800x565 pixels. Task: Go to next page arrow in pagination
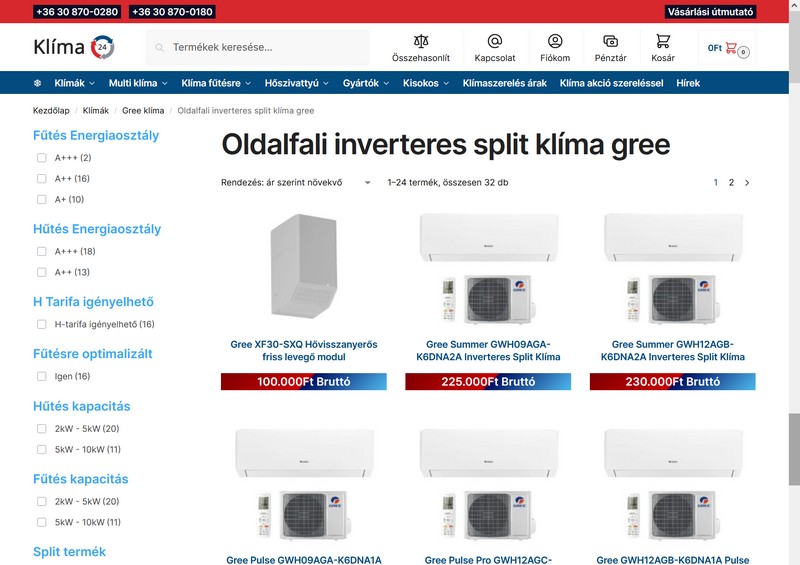[747, 183]
